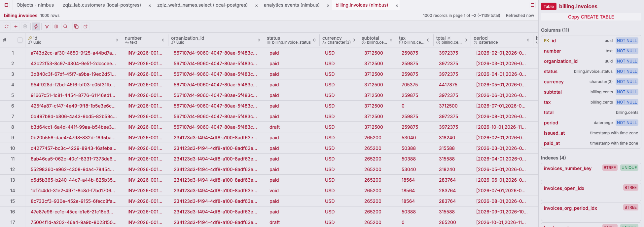Click the trash delete-row icon
Viewport: 644px width, 227px height.
[25, 26]
